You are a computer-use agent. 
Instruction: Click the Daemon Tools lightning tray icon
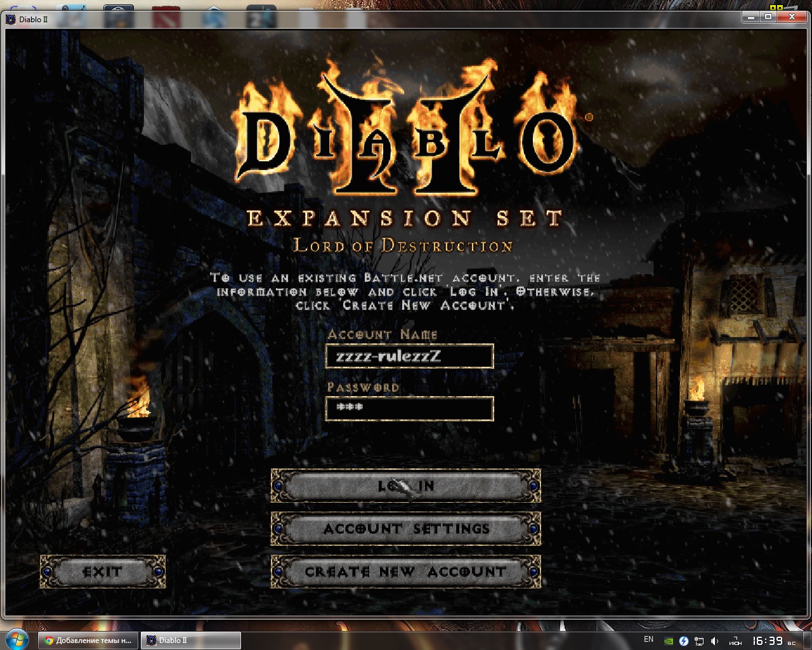pyautogui.click(x=684, y=641)
